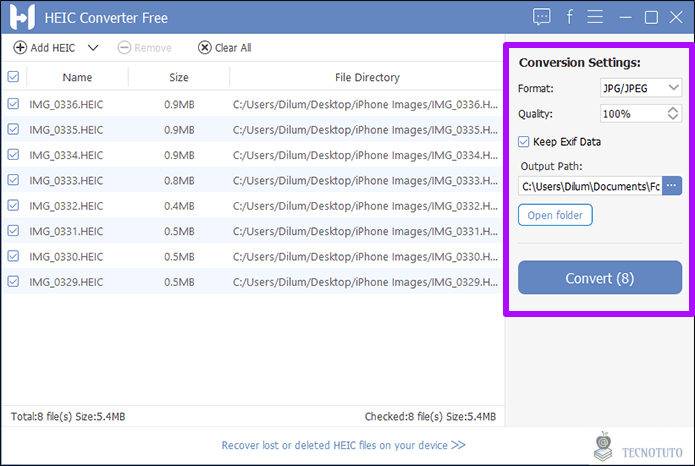Click the Add HEIC button
The width and height of the screenshot is (695, 466).
[x=44, y=47]
